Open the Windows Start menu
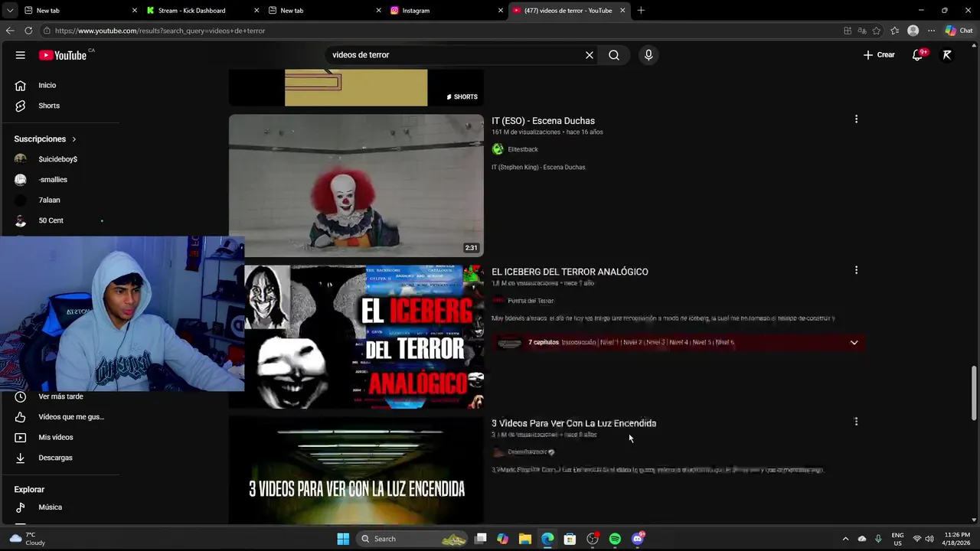This screenshot has width=980, height=551. [x=343, y=539]
